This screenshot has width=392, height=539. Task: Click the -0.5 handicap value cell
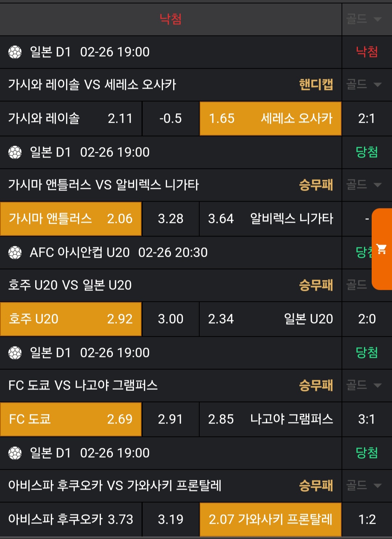[171, 119]
